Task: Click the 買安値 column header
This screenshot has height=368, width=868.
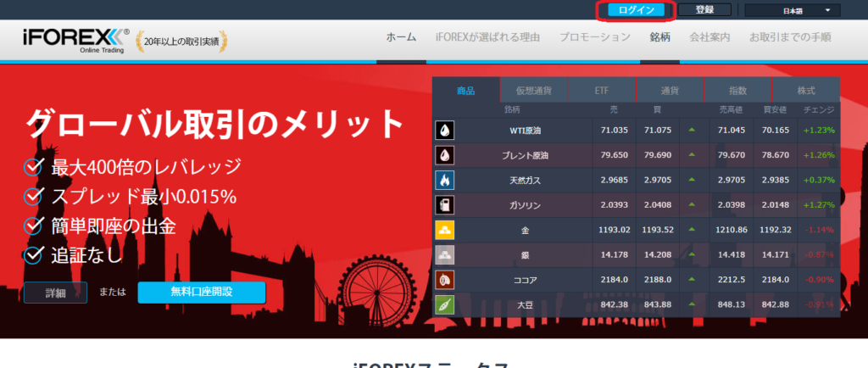Action: [x=776, y=110]
